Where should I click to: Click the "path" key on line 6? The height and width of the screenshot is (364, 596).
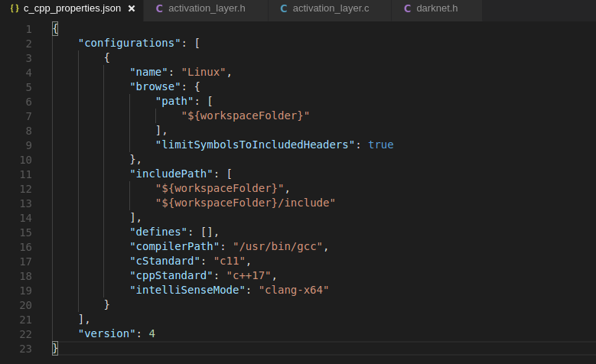[174, 101]
